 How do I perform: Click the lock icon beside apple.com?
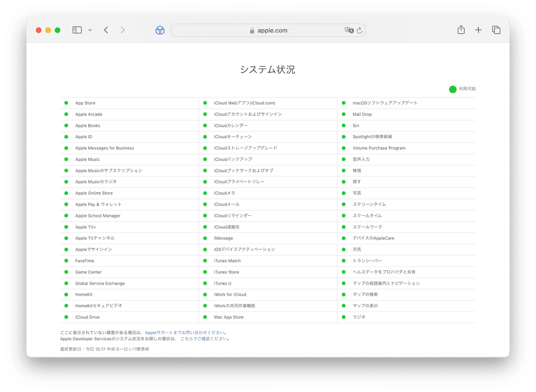click(x=252, y=31)
